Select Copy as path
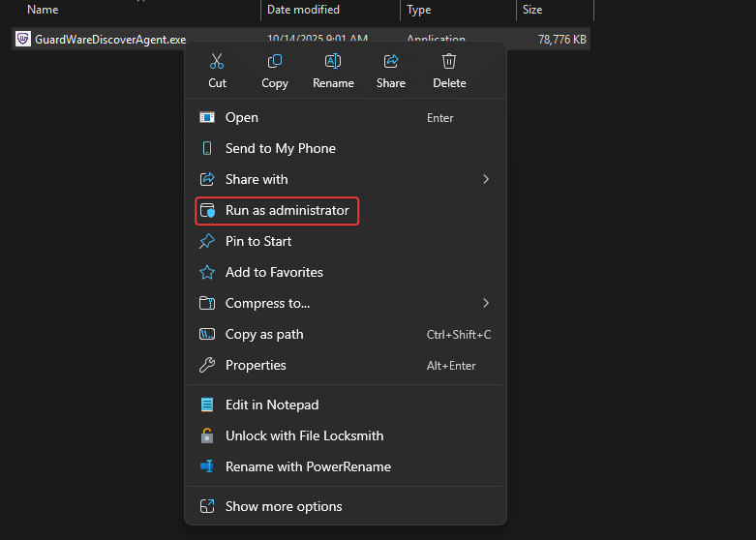Viewport: 756px width, 540px height. [264, 334]
